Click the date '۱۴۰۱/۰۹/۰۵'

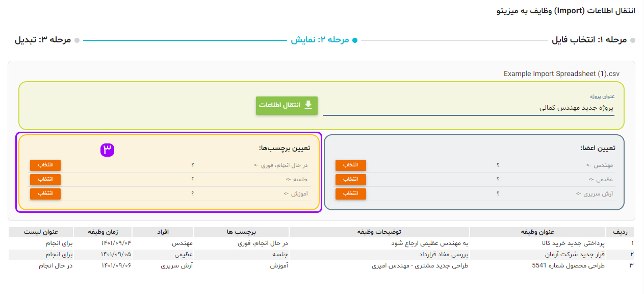point(116,254)
